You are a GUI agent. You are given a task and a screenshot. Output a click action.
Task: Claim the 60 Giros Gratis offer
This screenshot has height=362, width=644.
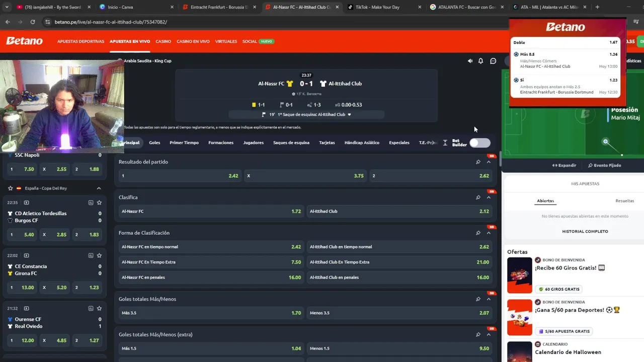[x=559, y=289]
